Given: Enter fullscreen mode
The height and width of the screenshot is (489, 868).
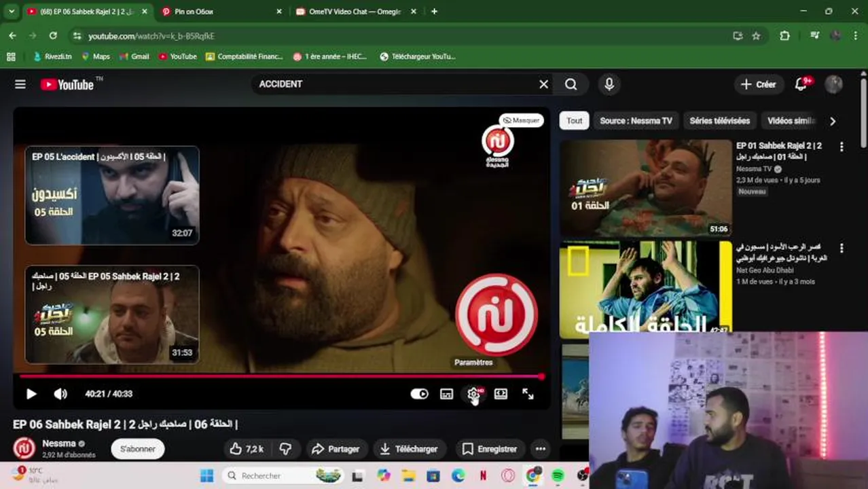Looking at the screenshot, I should pyautogui.click(x=528, y=394).
